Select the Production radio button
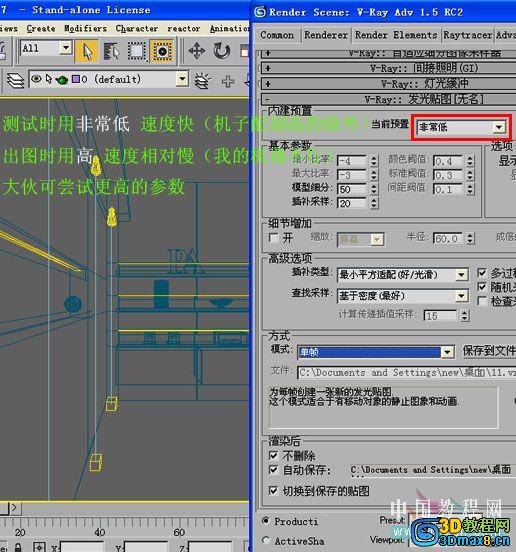Viewport: 516px width, 552px height. (266, 521)
